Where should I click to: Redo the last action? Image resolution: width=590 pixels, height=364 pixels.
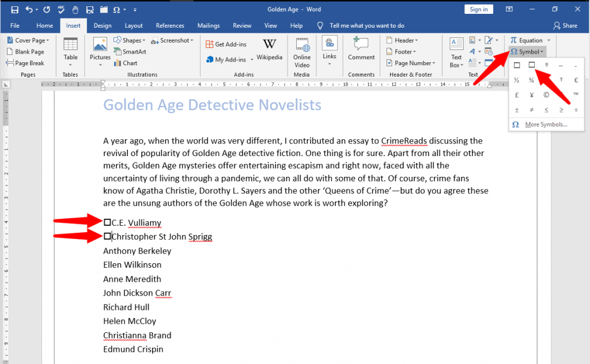(x=47, y=10)
